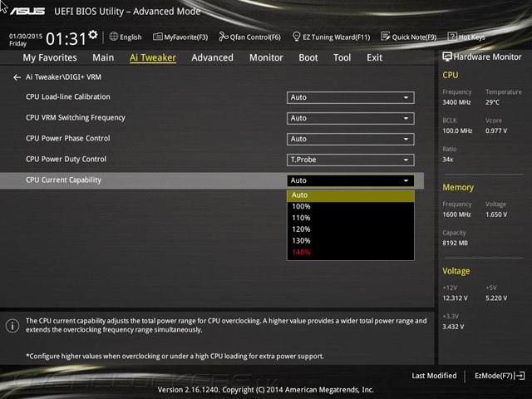The image size is (532, 399).
Task: Click the +5V 5.220 V reading
Action: (496, 298)
